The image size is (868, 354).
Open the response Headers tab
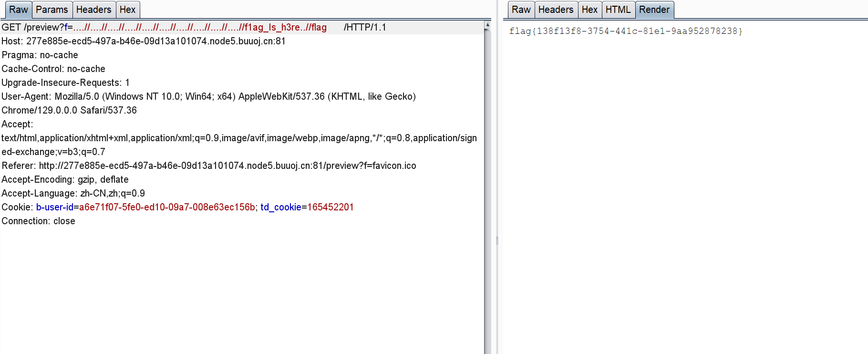556,10
